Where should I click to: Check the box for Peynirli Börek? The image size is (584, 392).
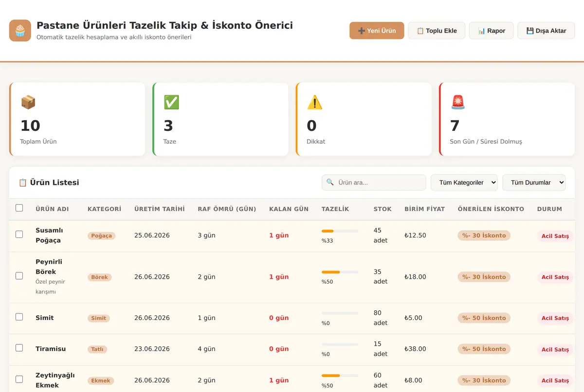[x=19, y=276]
